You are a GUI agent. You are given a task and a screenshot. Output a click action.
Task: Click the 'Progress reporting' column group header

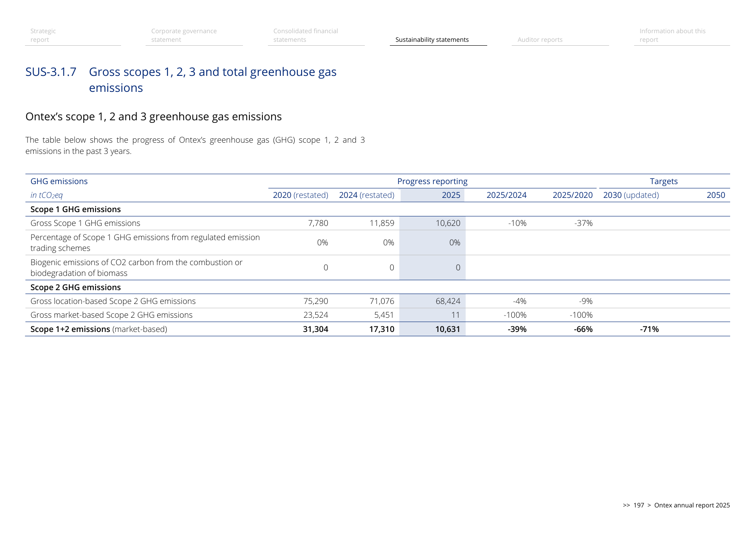click(x=432, y=181)
